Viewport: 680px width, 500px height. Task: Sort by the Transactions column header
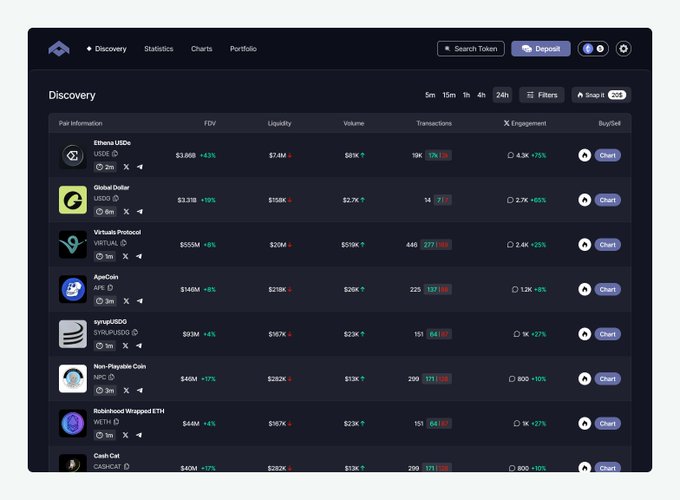click(434, 123)
